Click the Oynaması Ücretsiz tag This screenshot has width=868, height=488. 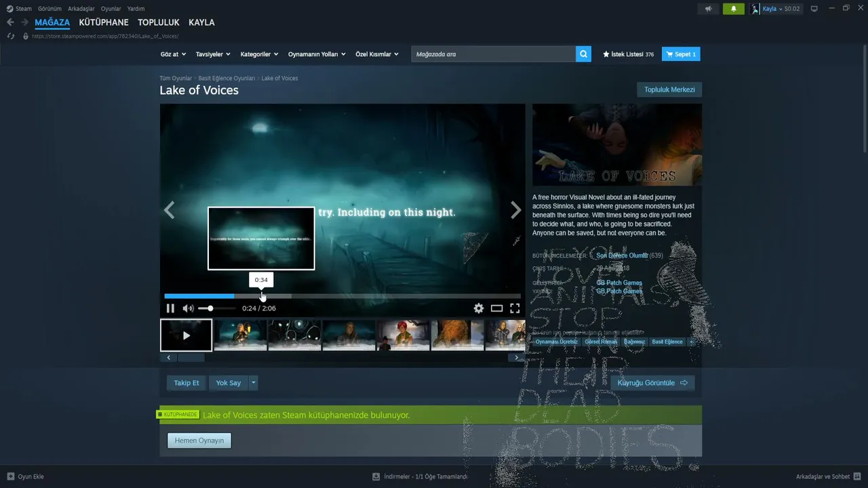[557, 342]
